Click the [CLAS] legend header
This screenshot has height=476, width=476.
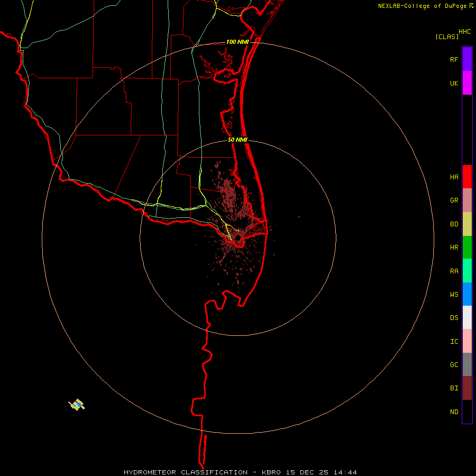click(x=447, y=36)
